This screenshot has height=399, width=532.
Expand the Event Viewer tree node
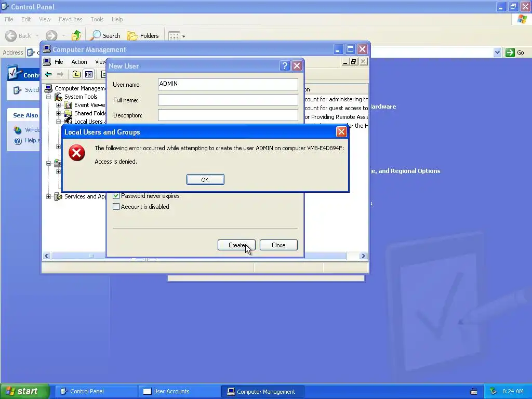coord(58,105)
